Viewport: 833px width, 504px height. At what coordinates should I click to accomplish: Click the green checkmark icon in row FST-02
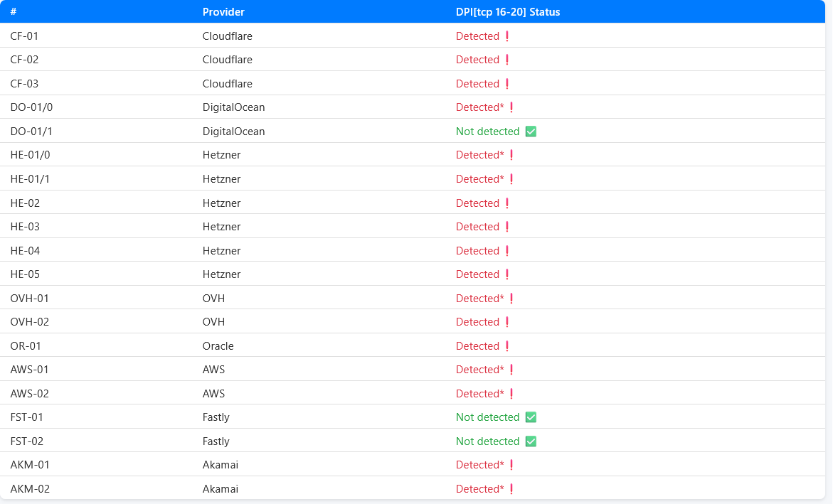(531, 441)
